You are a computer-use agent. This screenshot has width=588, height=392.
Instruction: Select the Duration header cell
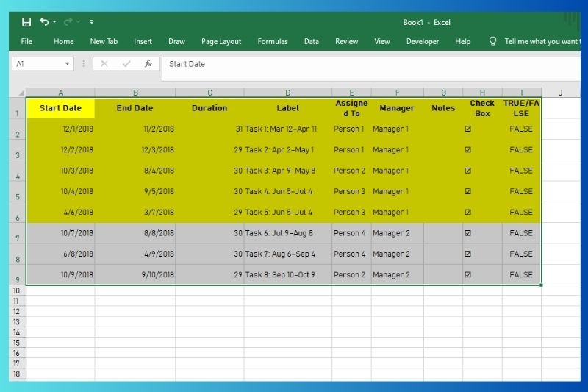[209, 108]
